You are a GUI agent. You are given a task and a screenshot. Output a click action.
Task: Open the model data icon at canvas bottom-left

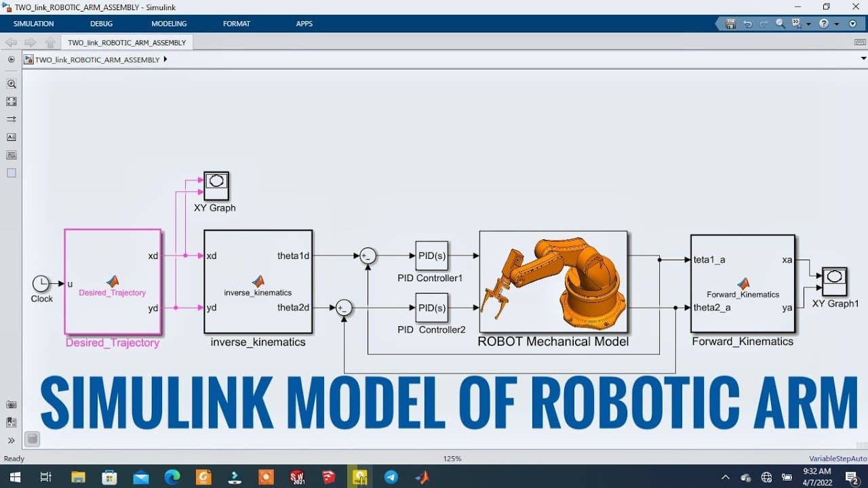31,439
